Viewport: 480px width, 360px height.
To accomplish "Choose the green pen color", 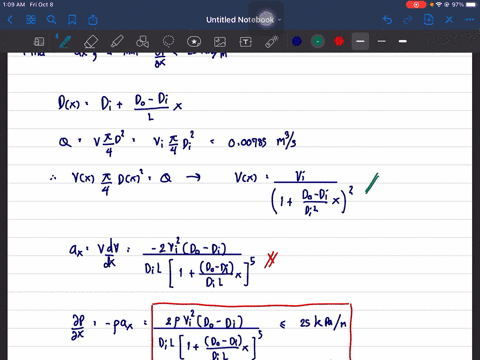I will [318, 41].
